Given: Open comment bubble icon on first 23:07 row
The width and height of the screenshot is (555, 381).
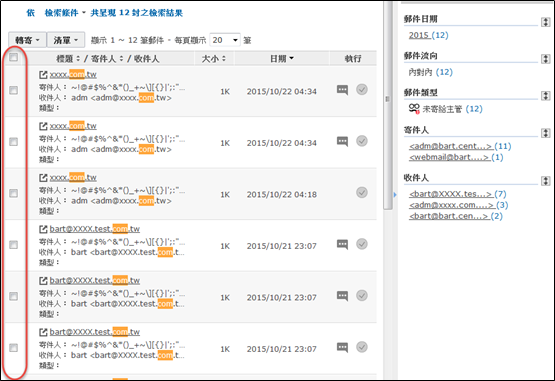Looking at the screenshot, I should pyautogui.click(x=342, y=244).
